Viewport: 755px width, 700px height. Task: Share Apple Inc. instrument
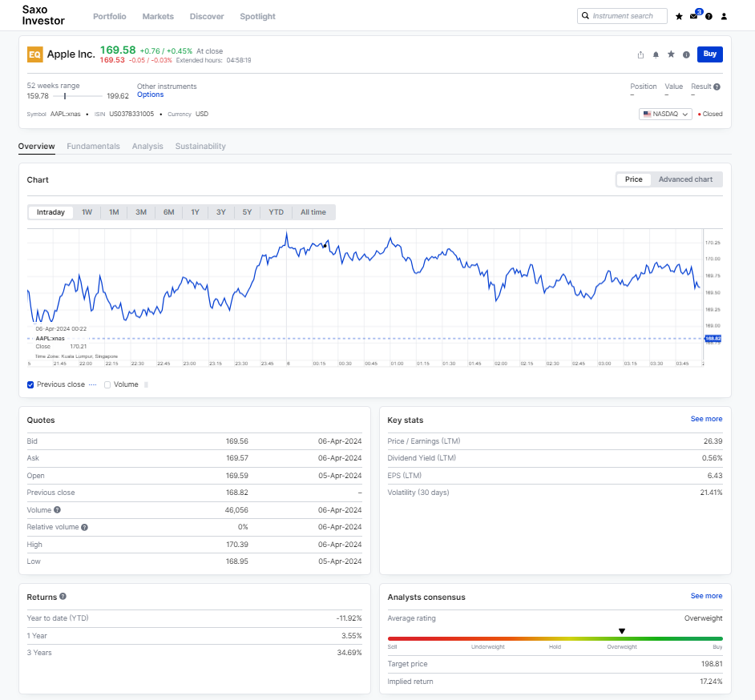pyautogui.click(x=640, y=54)
